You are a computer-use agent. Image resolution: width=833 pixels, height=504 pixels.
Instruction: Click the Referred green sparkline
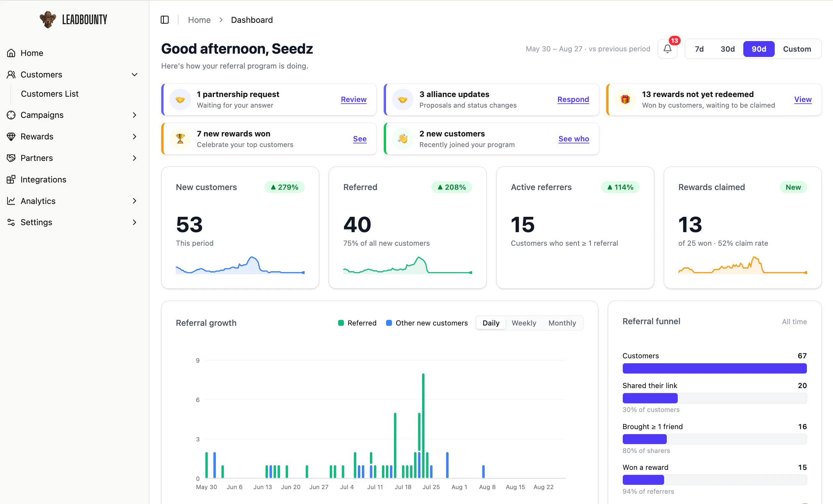click(407, 265)
